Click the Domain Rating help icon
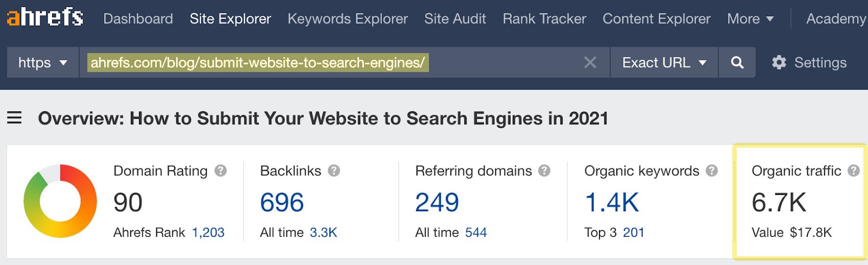The height and width of the screenshot is (265, 868). pyautogui.click(x=220, y=171)
